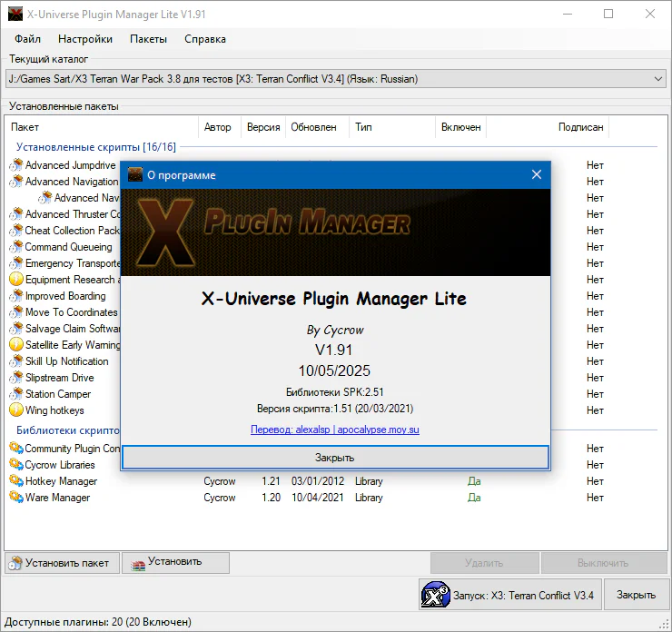Open the Справка menu

point(205,39)
